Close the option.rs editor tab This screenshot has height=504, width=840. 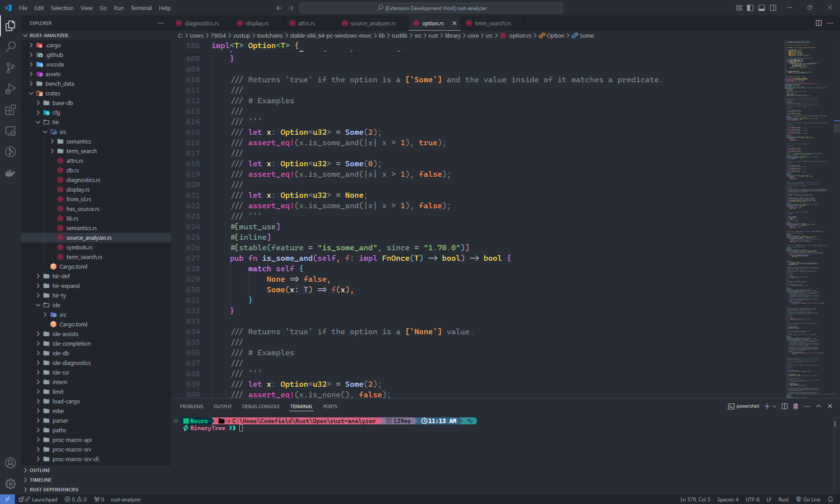pyautogui.click(x=454, y=23)
